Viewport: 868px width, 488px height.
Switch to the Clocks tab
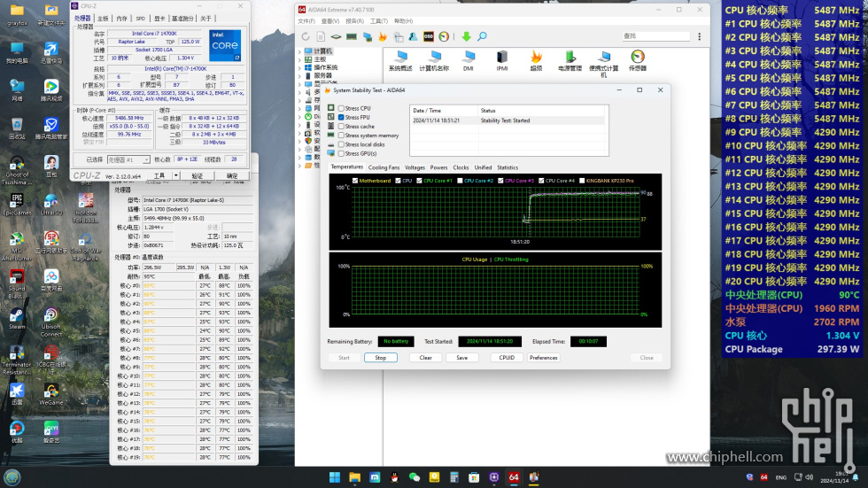click(x=461, y=167)
